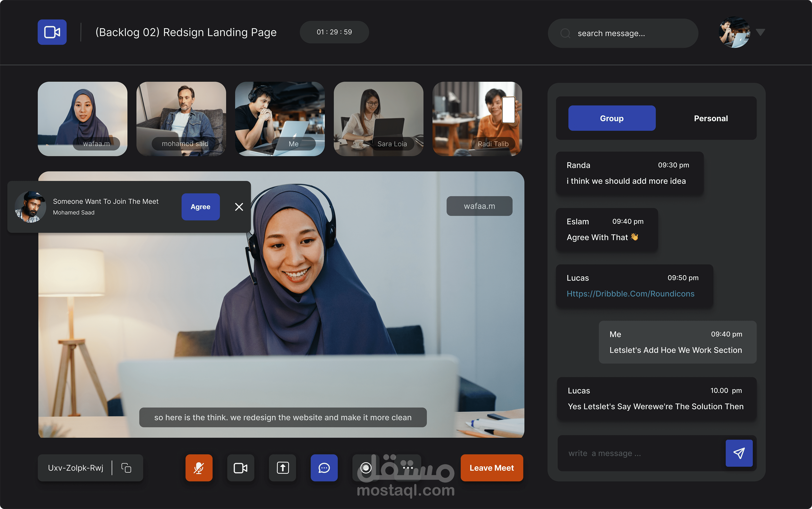The width and height of the screenshot is (812, 509).
Task: Click the share screen upload icon
Action: point(282,468)
